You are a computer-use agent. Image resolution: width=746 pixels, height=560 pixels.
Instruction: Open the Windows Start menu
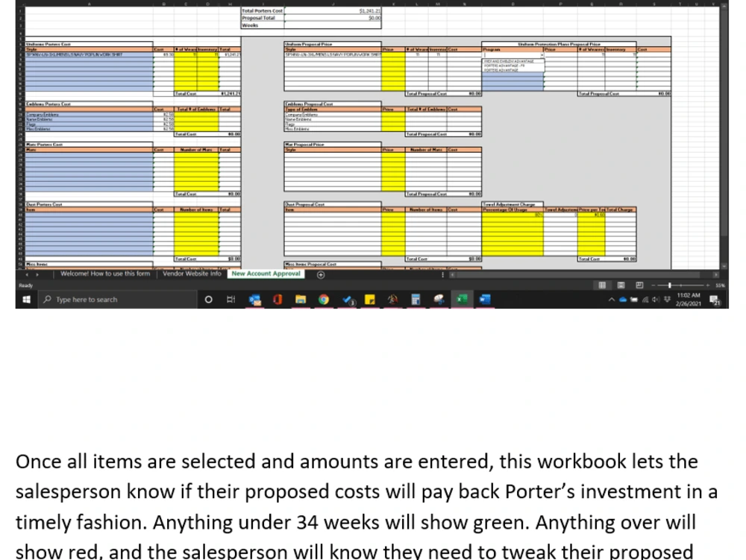27,299
